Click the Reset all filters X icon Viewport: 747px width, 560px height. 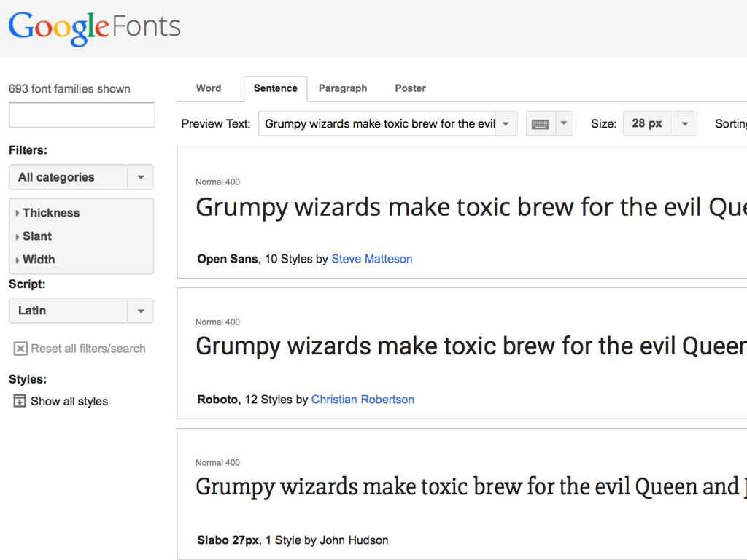20,349
